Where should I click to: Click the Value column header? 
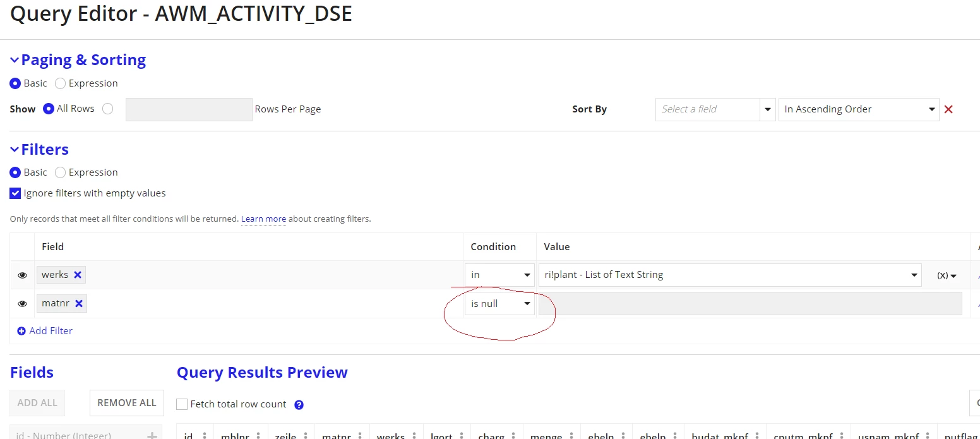(556, 247)
